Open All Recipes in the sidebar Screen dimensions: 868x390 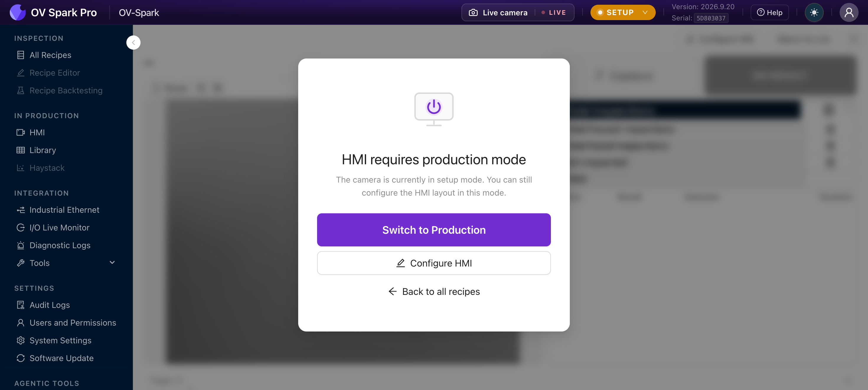coord(50,55)
